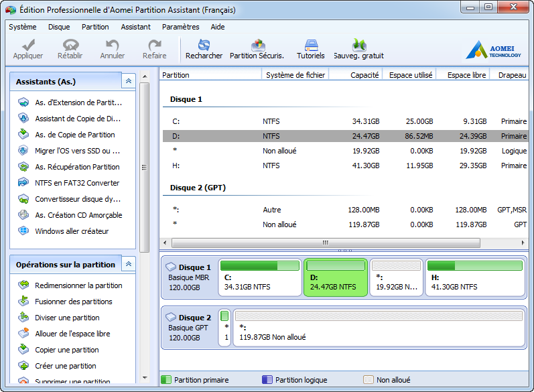Screen dimensions: 534x392
Task: Click Créer une partition icon
Action: pyautogui.click(x=23, y=365)
